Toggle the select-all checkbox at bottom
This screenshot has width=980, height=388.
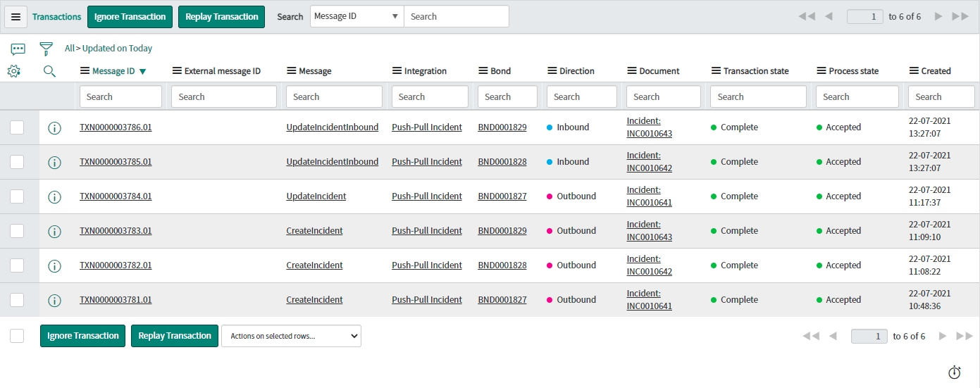pos(17,336)
